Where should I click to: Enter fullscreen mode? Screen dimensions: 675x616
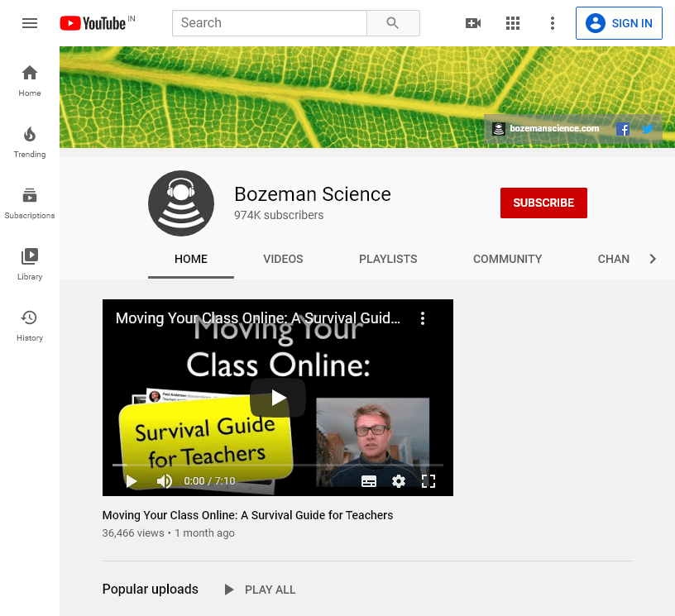coord(428,481)
